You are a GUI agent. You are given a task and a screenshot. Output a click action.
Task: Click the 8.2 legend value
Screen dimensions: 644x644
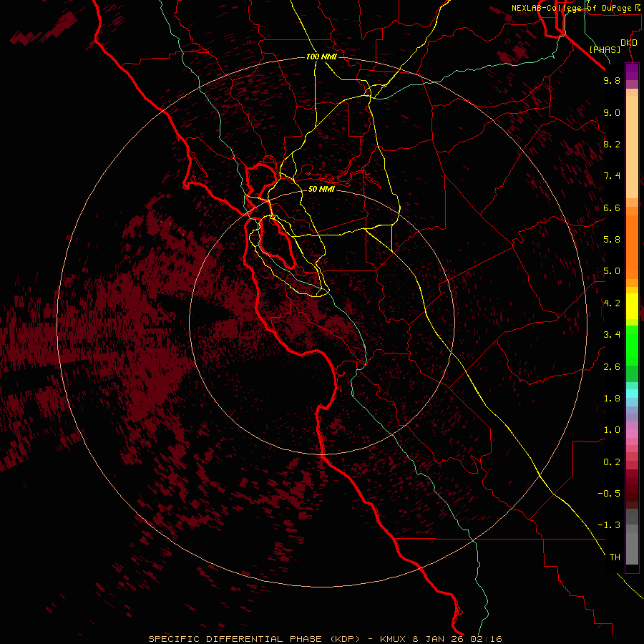click(x=612, y=144)
